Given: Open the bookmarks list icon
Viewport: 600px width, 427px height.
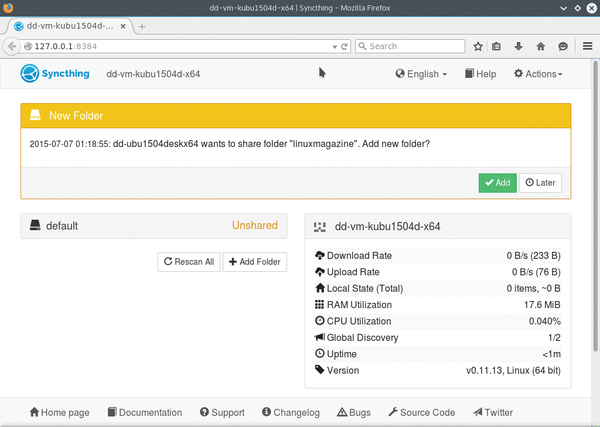Looking at the screenshot, I should [496, 46].
